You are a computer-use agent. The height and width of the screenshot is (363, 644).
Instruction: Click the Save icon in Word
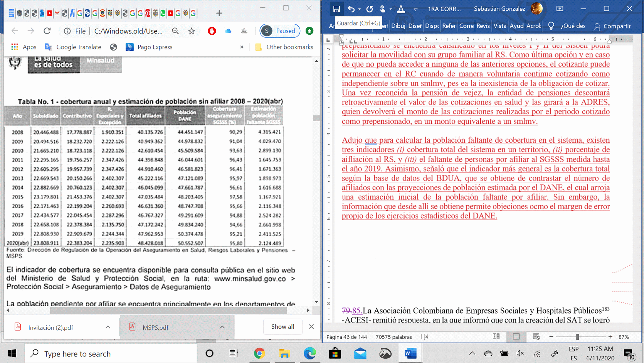point(336,9)
